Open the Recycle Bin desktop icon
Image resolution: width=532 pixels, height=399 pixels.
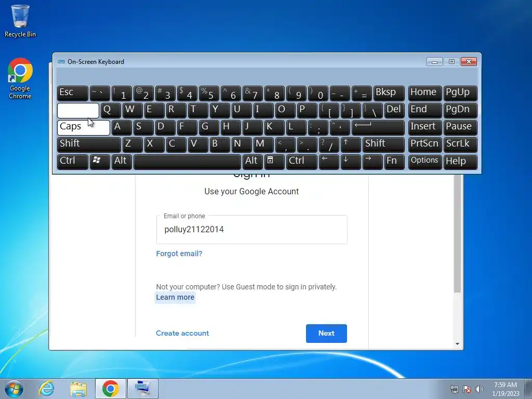tap(20, 21)
